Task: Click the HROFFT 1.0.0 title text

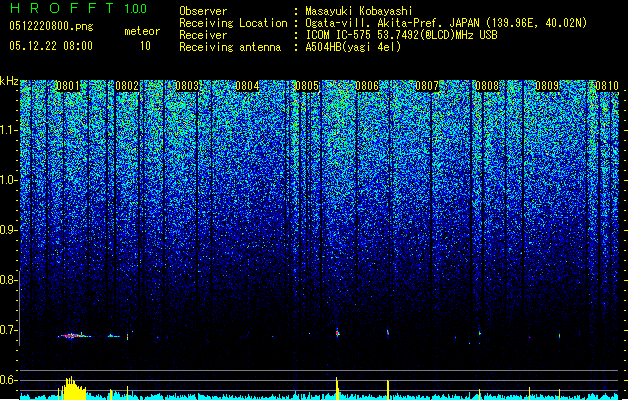Action: pos(78,8)
